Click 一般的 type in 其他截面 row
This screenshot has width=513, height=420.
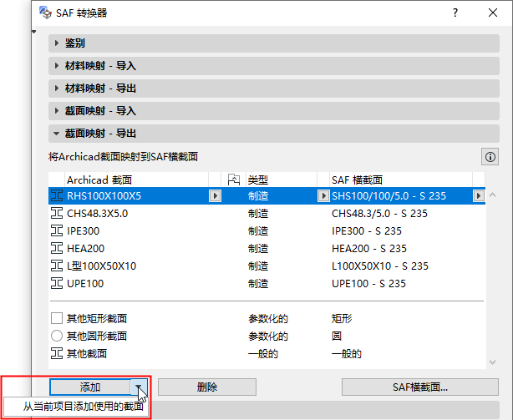(x=263, y=353)
